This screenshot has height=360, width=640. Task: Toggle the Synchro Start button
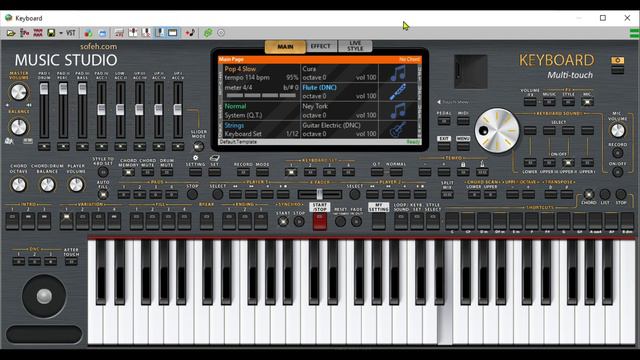[282, 222]
